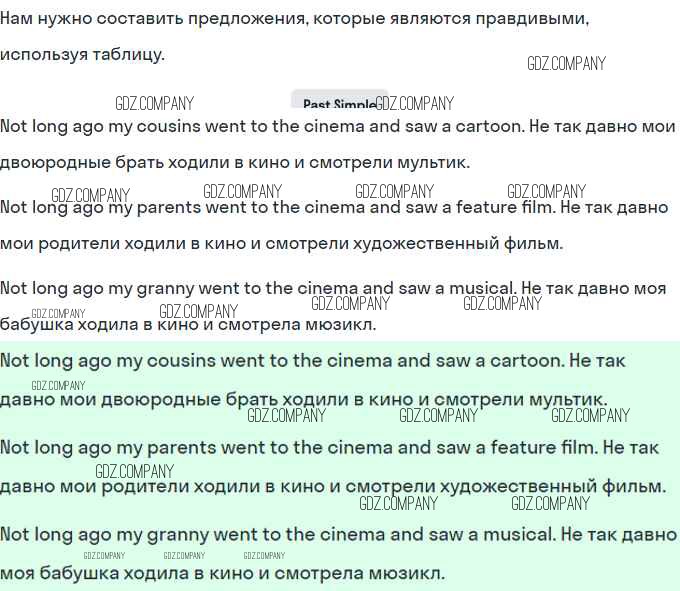Select the granny sentence in white section
This screenshot has height=591, width=680.
(333, 288)
